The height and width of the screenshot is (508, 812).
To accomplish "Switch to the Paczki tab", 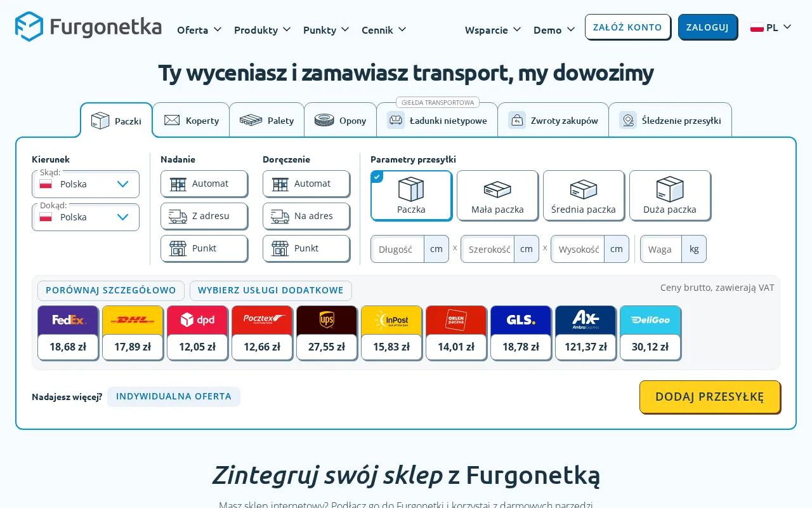I will (117, 120).
